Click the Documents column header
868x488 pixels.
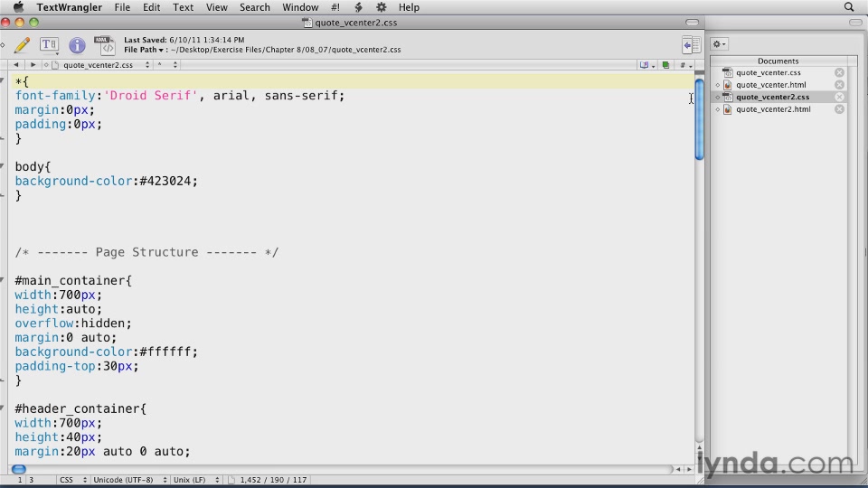click(x=778, y=61)
